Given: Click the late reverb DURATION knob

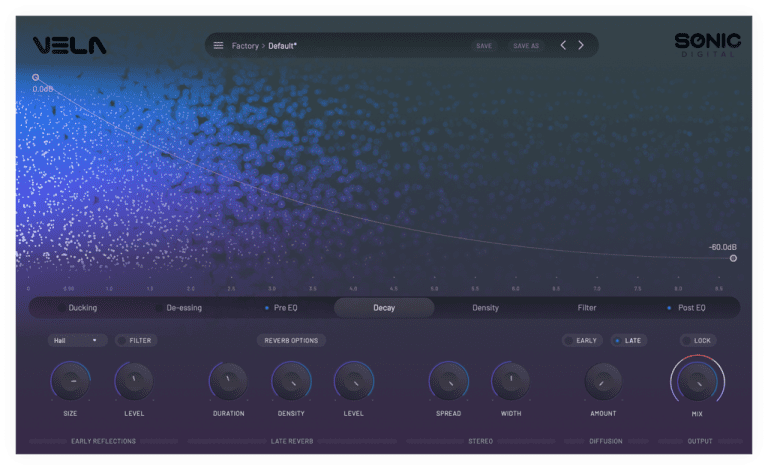Looking at the screenshot, I should pyautogui.click(x=228, y=381).
